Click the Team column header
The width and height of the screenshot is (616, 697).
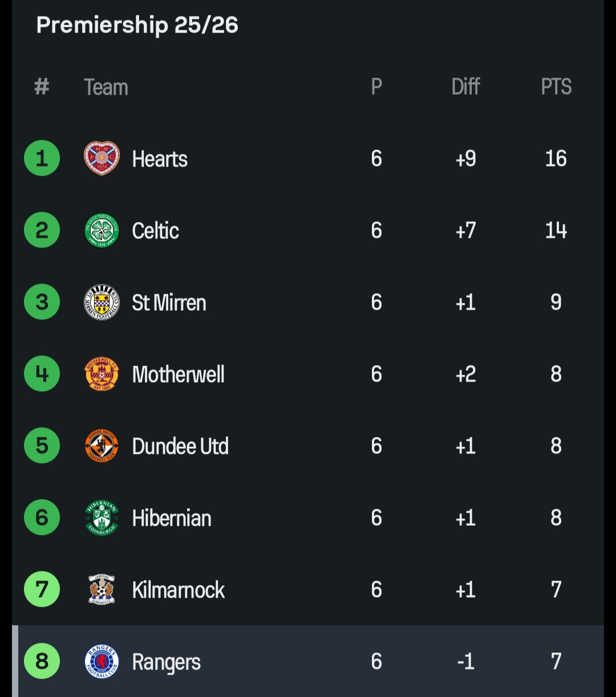click(106, 87)
